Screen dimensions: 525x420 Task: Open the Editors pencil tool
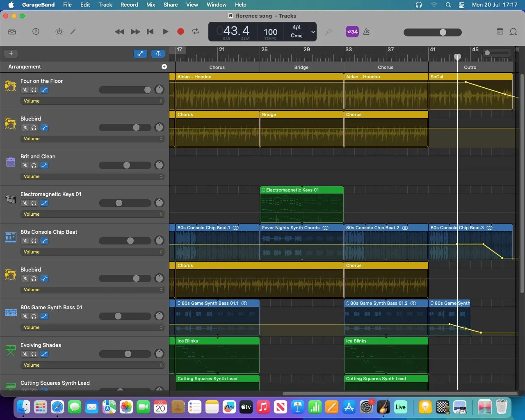coord(73,32)
